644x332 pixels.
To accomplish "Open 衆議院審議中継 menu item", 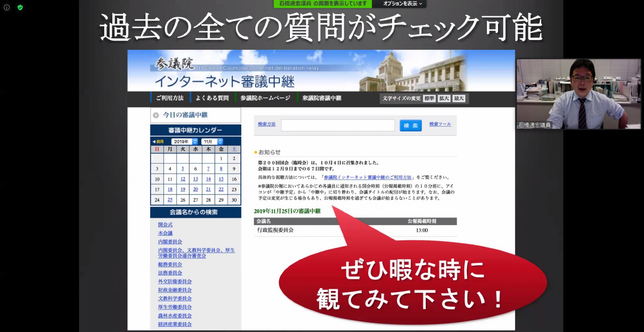I will coord(322,98).
